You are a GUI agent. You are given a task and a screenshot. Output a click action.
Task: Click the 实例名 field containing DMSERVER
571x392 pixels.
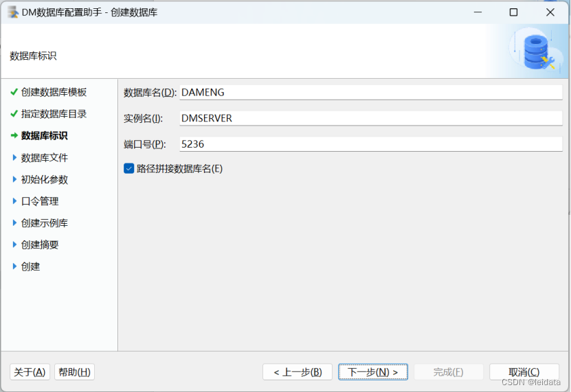(x=371, y=118)
